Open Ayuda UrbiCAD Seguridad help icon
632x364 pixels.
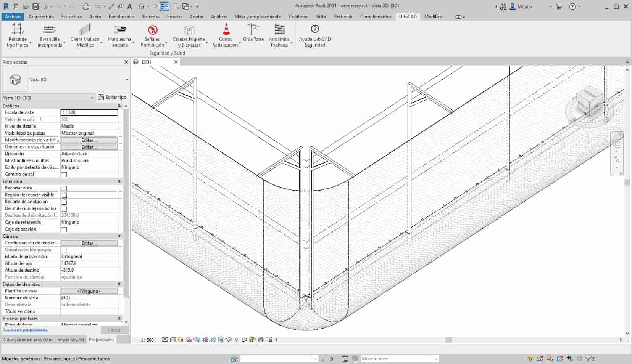tap(315, 29)
